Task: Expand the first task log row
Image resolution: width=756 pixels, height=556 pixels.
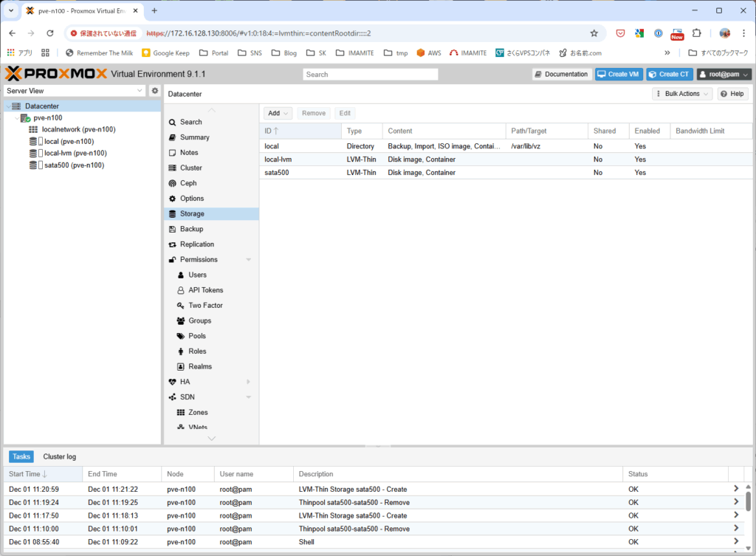Action: (x=735, y=489)
